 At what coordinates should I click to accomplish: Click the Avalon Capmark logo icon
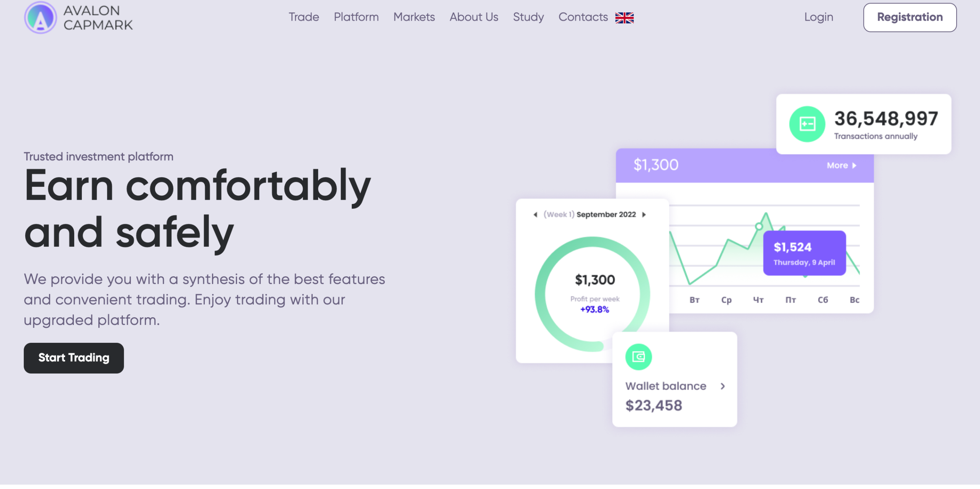(40, 18)
